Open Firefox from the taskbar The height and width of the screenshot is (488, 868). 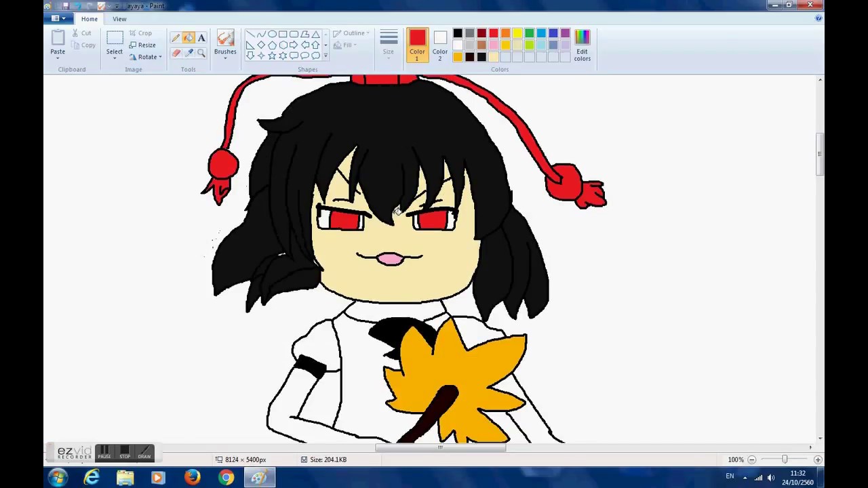(192, 478)
